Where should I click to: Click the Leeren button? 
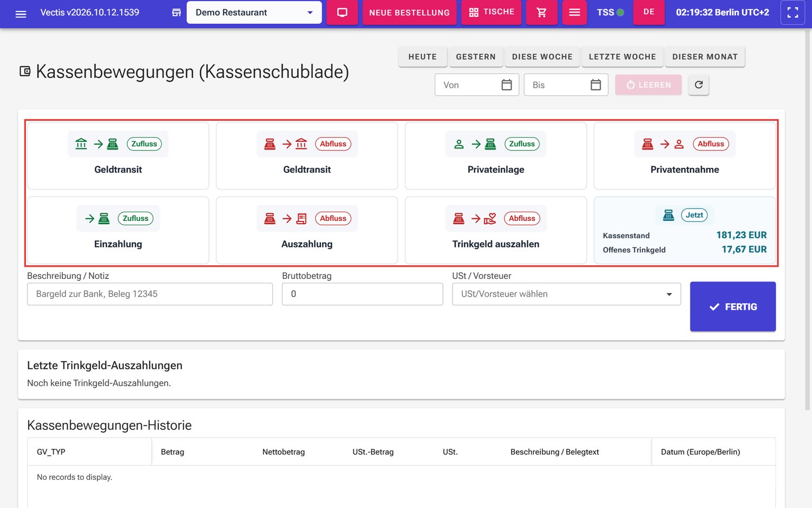pos(649,85)
